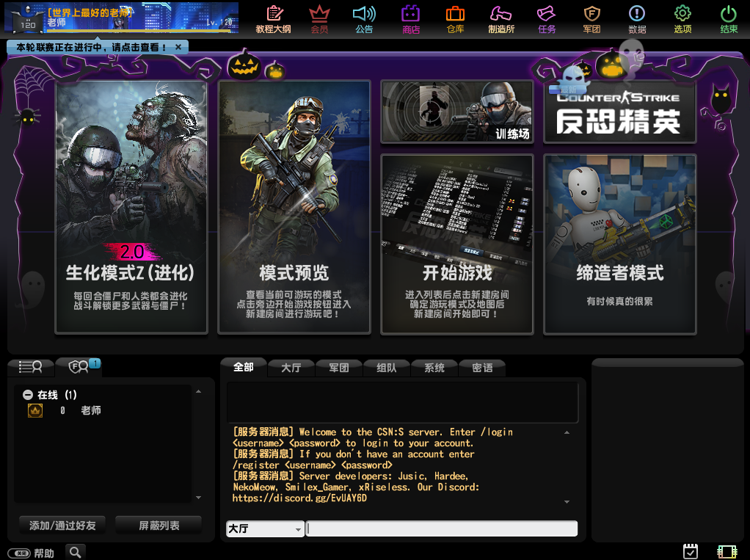Click the Lv. 120 level text
This screenshot has height=560, width=750.
tap(219, 22)
